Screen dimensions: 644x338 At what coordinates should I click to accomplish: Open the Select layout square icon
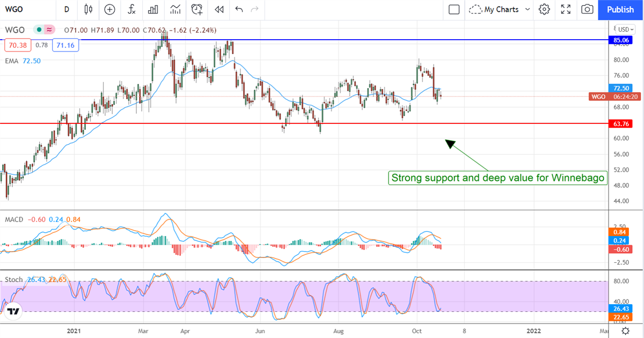[x=454, y=9]
